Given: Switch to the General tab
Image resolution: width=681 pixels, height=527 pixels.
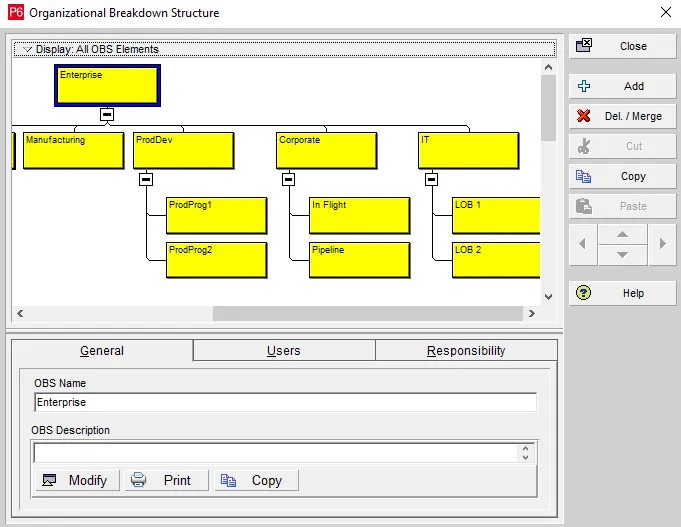Looking at the screenshot, I should 102,351.
